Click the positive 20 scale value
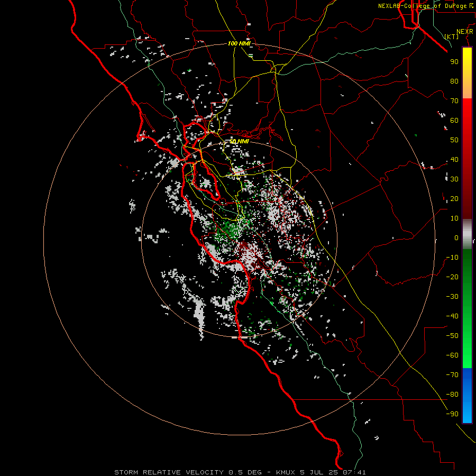 pos(454,199)
